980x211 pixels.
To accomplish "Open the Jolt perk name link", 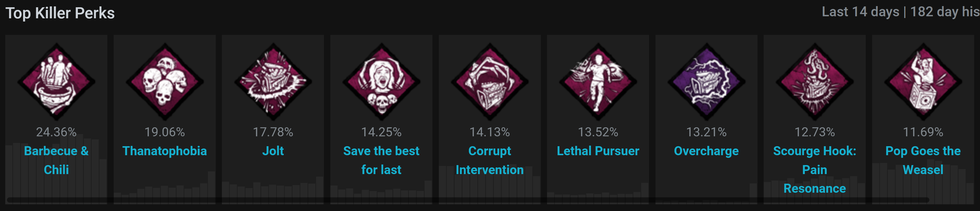I will click(273, 151).
